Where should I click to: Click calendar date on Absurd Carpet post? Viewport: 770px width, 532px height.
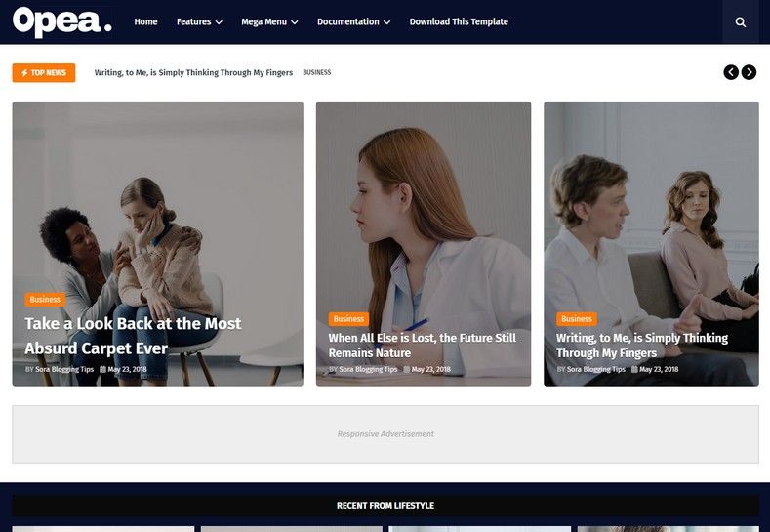(x=123, y=370)
